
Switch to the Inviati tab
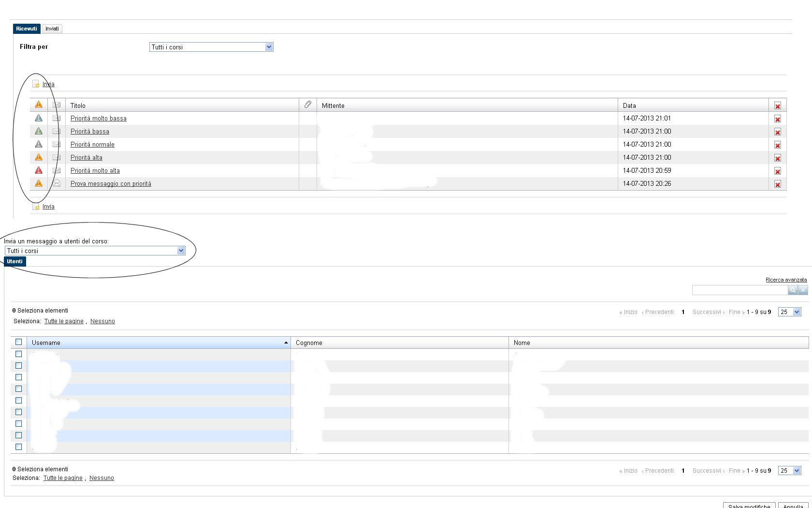[x=52, y=29]
